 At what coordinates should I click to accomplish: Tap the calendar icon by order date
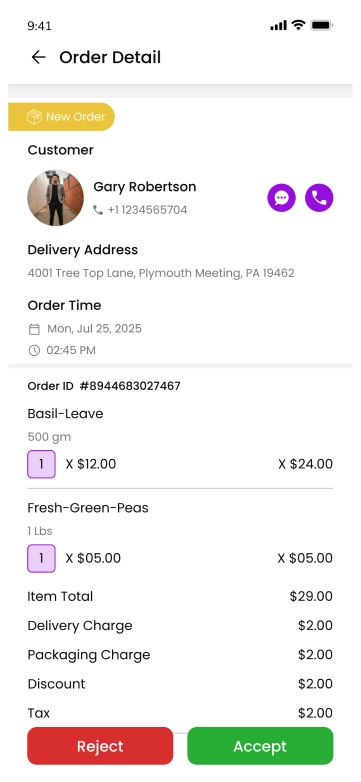coord(34,329)
